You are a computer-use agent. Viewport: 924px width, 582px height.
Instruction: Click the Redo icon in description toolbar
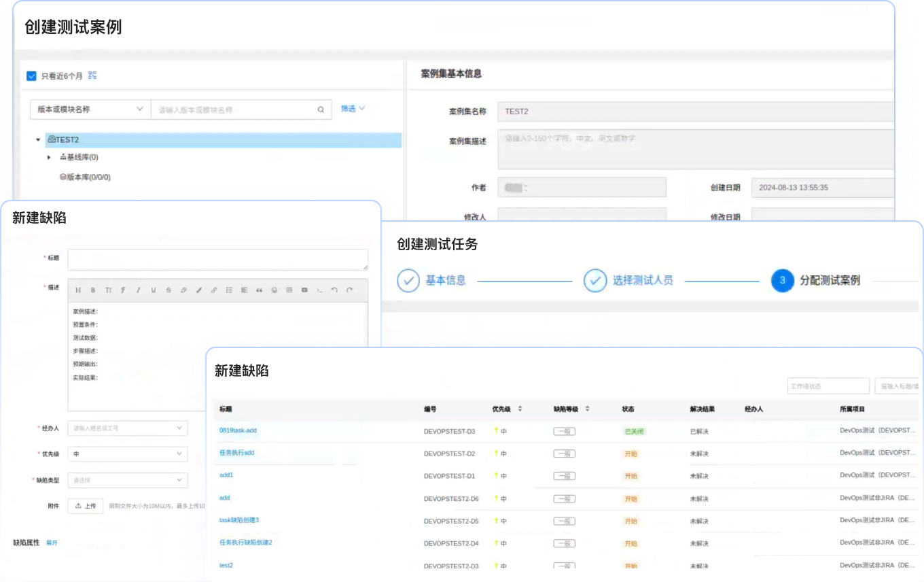[350, 290]
